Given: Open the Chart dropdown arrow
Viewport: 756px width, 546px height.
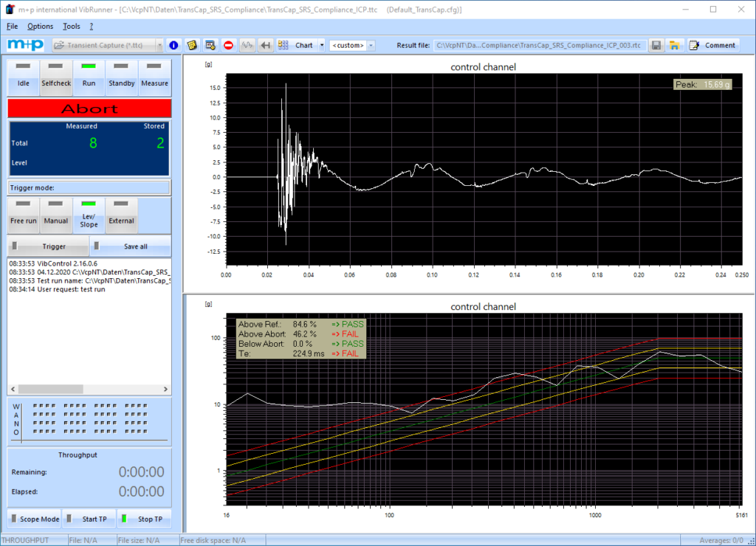Looking at the screenshot, I should 323,45.
